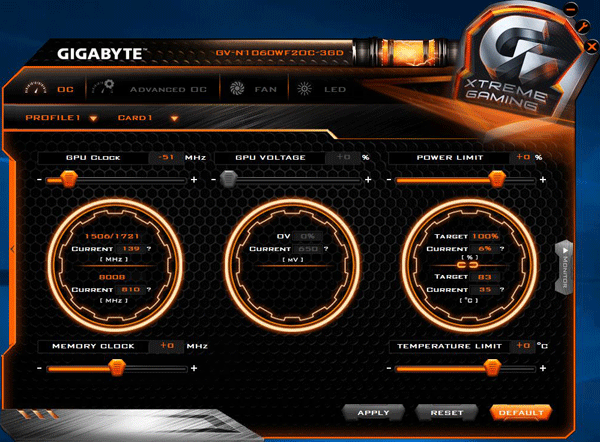Decrease GPU Clock with minus button
600x442 pixels.
(x=39, y=180)
